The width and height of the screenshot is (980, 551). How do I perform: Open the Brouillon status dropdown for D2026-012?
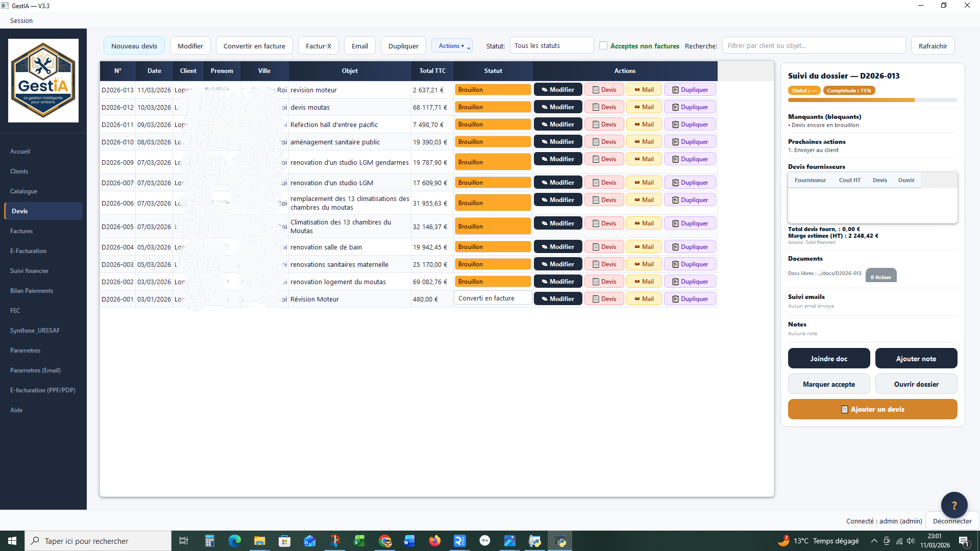[x=493, y=107]
